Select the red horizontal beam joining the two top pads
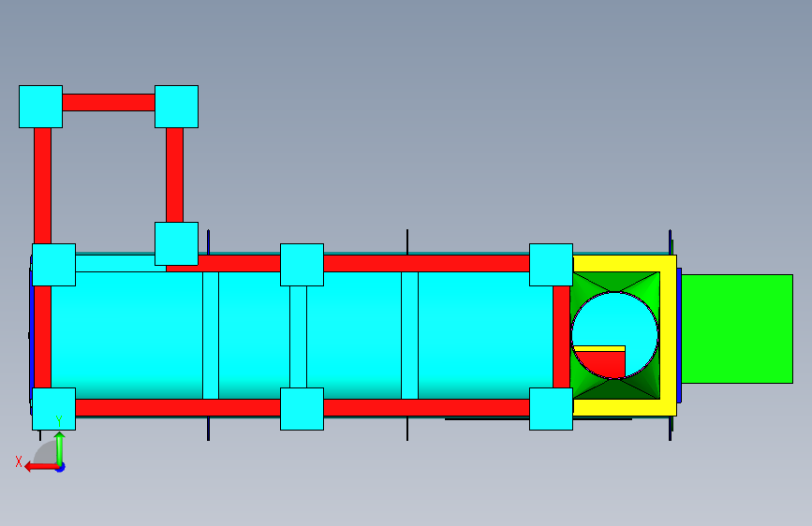The width and height of the screenshot is (812, 526). pyautogui.click(x=109, y=103)
